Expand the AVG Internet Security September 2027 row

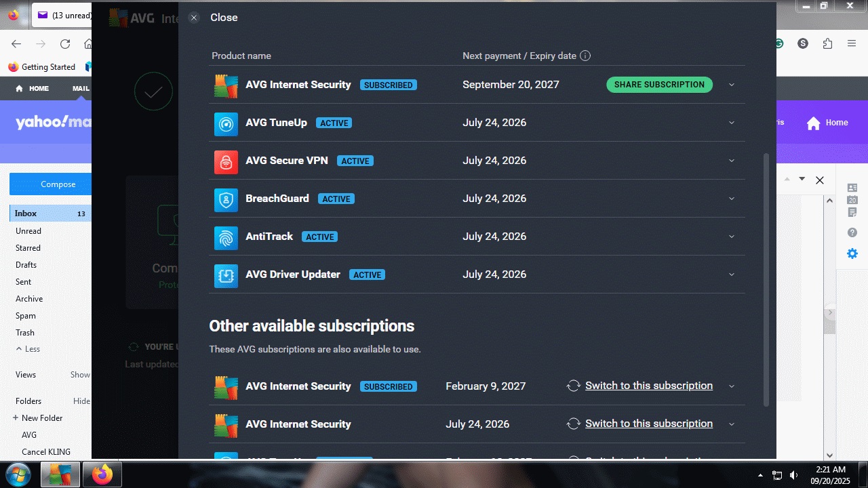tap(731, 85)
